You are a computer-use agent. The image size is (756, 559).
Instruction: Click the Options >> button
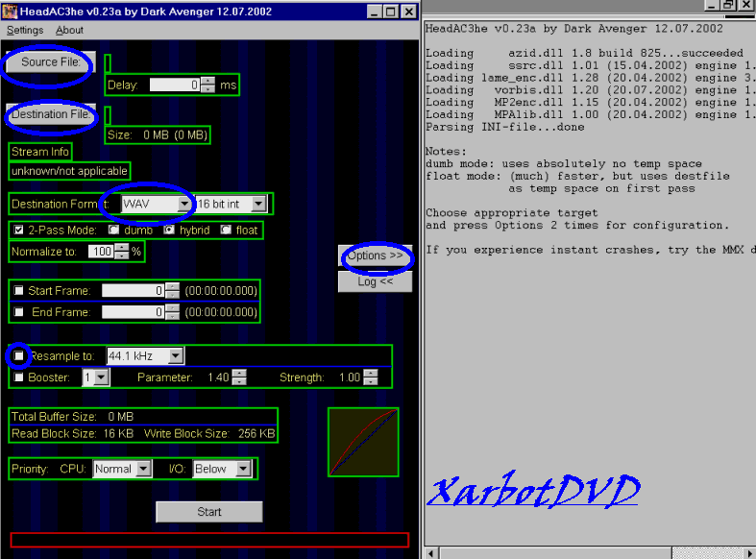375,255
